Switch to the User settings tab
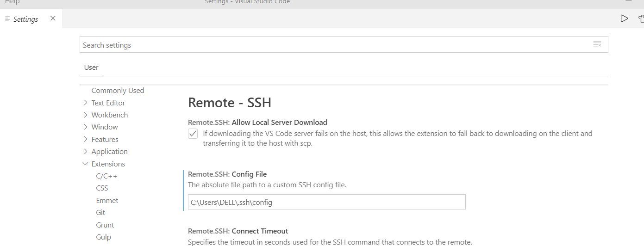The width and height of the screenshot is (644, 246). (91, 68)
